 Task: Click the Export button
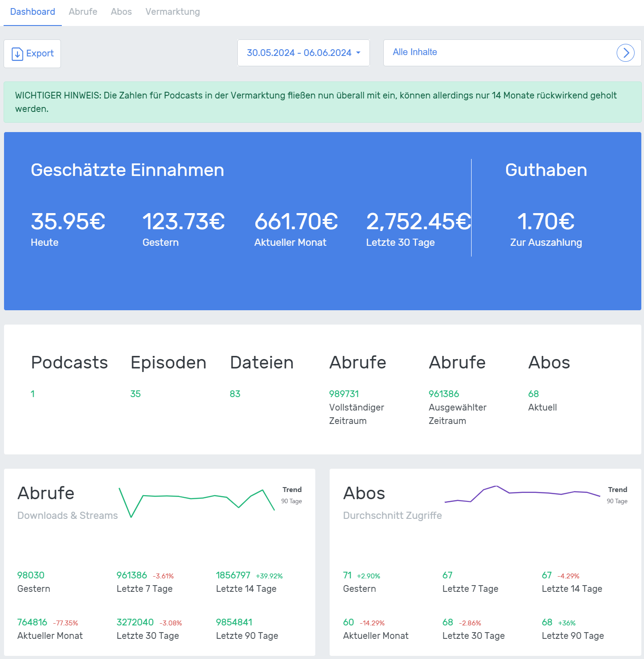(x=32, y=54)
